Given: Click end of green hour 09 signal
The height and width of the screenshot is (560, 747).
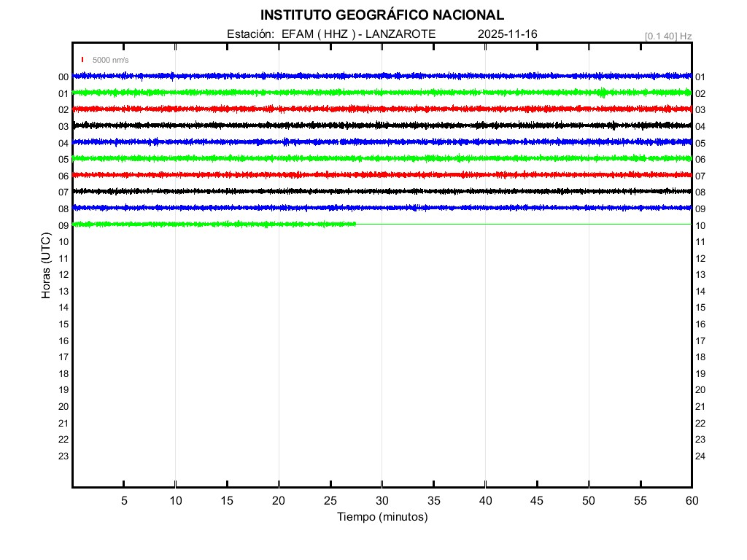Looking at the screenshot, I should click(x=355, y=224).
